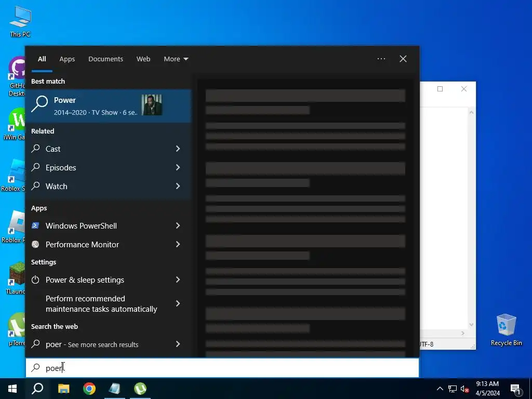Open the Power TV show best match
Screen dimensions: 532x399
click(x=109, y=105)
